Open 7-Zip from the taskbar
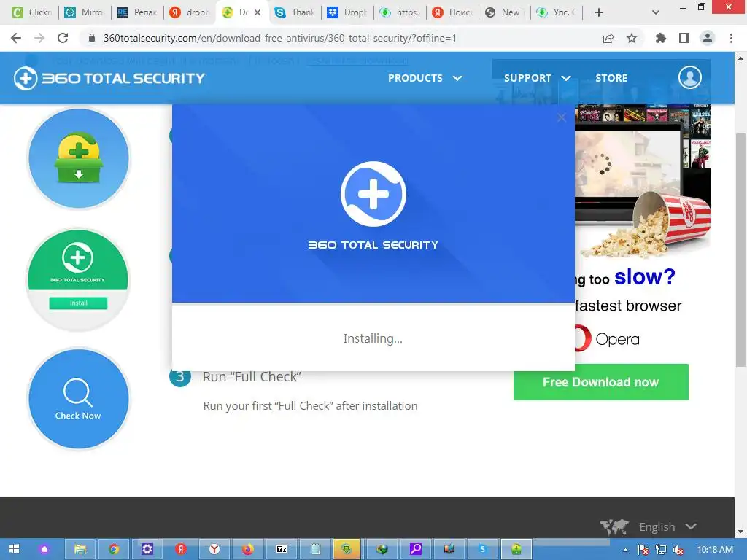The height and width of the screenshot is (560, 747). tap(281, 550)
